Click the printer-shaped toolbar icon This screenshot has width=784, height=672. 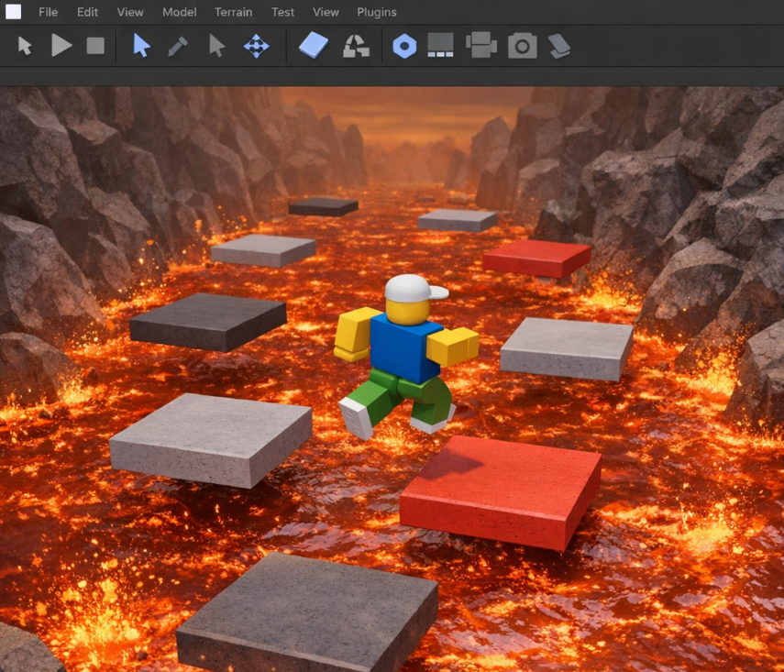(481, 45)
